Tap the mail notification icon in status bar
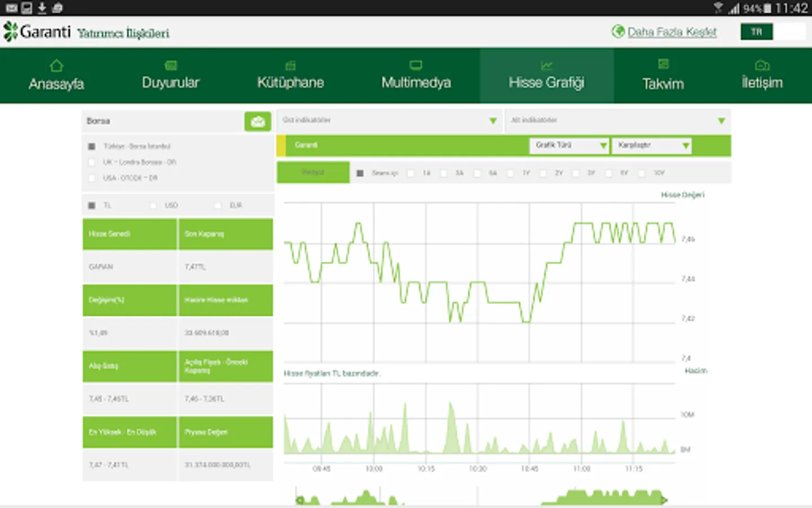The height and width of the screenshot is (508, 812). (x=11, y=8)
